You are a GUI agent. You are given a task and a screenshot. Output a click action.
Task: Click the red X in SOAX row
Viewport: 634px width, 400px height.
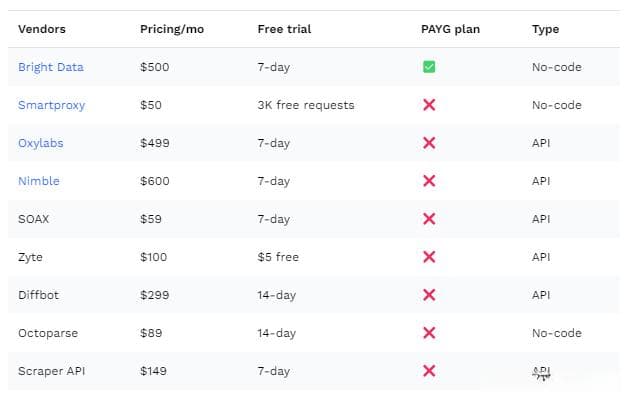(429, 219)
